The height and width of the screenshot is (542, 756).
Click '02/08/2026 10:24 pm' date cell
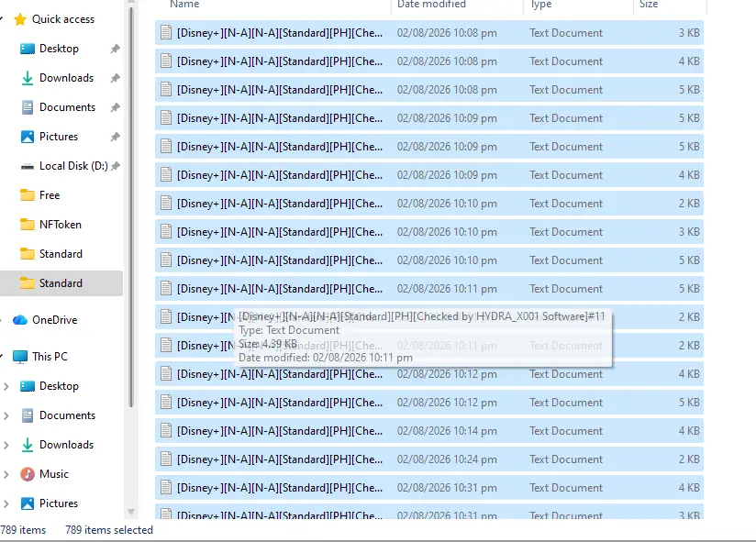447,459
